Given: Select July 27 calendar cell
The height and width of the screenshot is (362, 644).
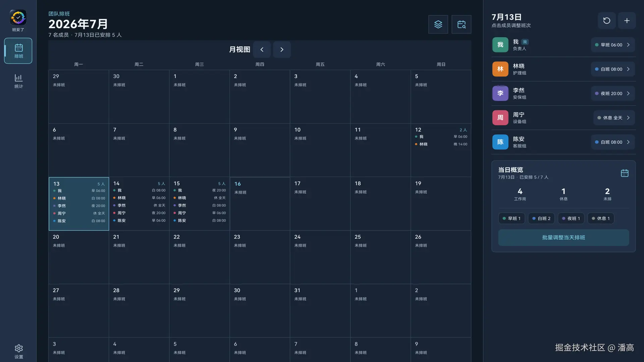Looking at the screenshot, I should coord(79,311).
